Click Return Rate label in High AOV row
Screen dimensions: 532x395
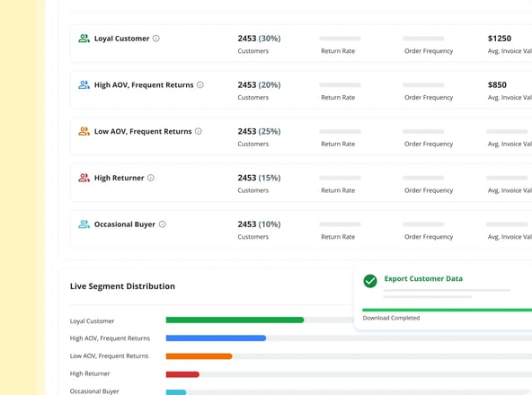point(338,97)
